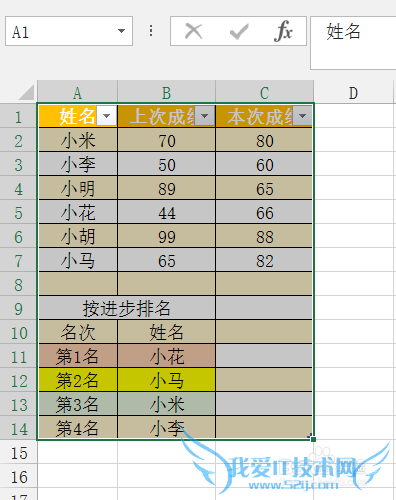Click the cell containing 小花 in row 5
This screenshot has width=396, height=500.
[x=78, y=212]
